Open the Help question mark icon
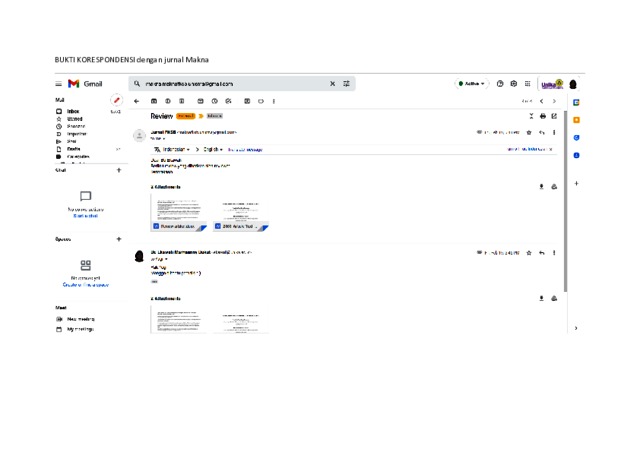Viewport: 640px width, 452px height. (500, 84)
